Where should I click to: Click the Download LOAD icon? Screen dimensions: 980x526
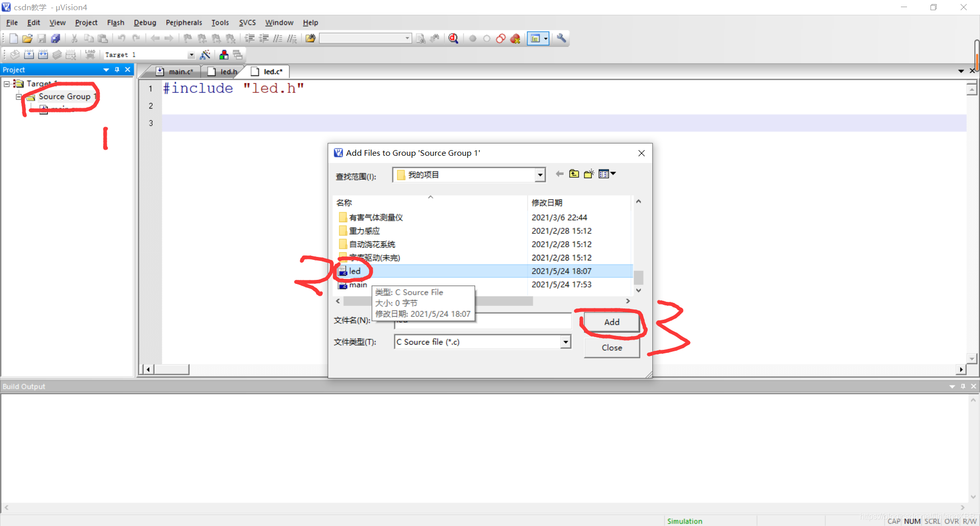[90, 55]
